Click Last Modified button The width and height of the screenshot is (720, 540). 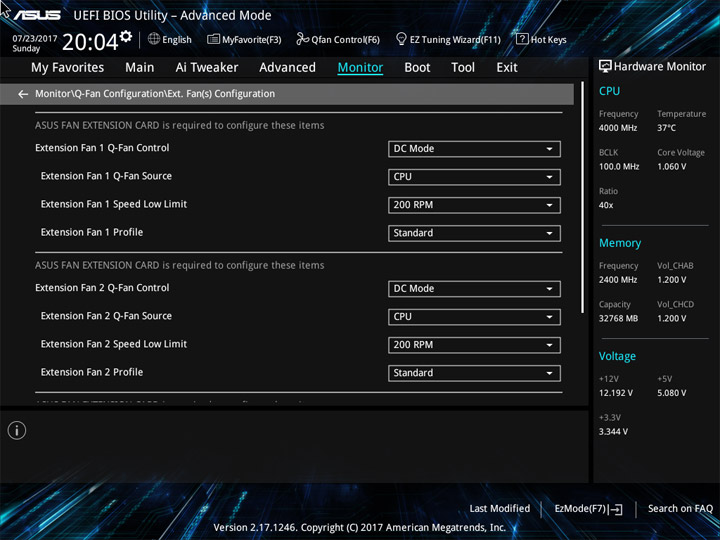pyautogui.click(x=500, y=509)
